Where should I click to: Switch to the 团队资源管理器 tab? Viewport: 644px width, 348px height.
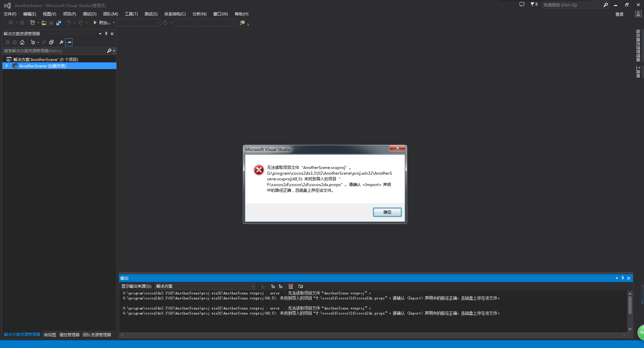tap(97, 335)
